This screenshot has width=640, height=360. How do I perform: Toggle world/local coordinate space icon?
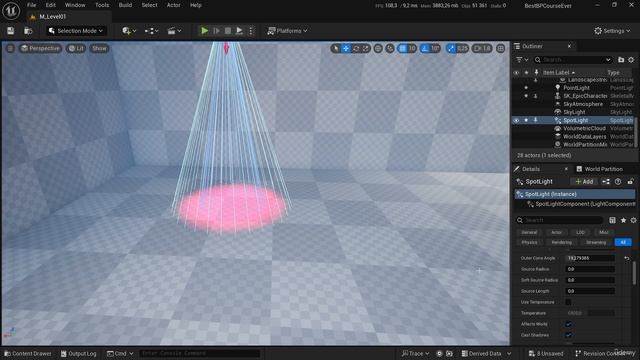378,48
